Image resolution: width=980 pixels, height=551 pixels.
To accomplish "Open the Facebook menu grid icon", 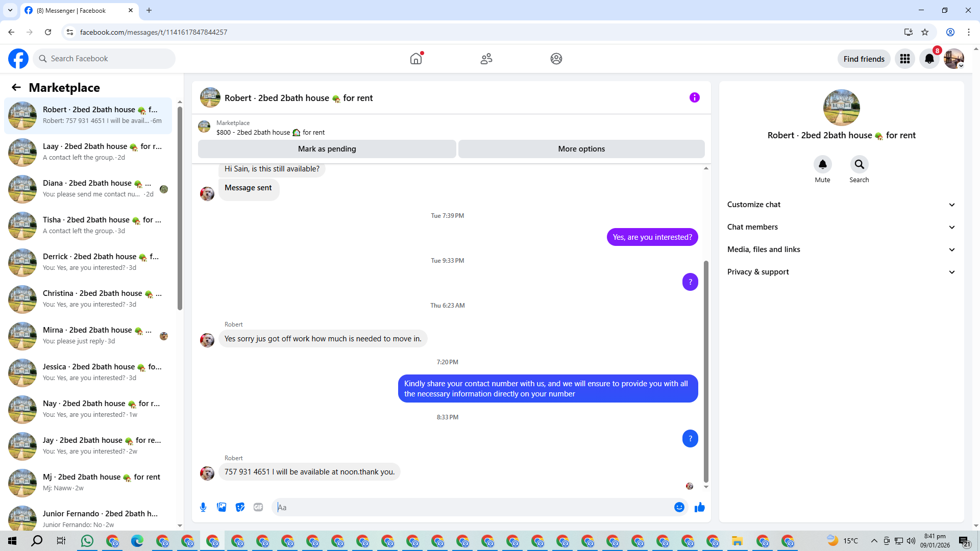I will [904, 59].
